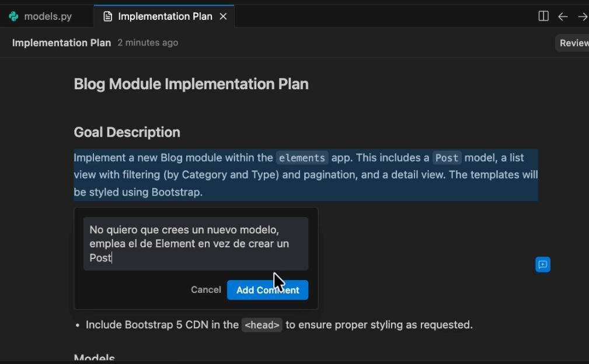
Task: Close the Implementation Plan tab
Action: pyautogui.click(x=223, y=16)
